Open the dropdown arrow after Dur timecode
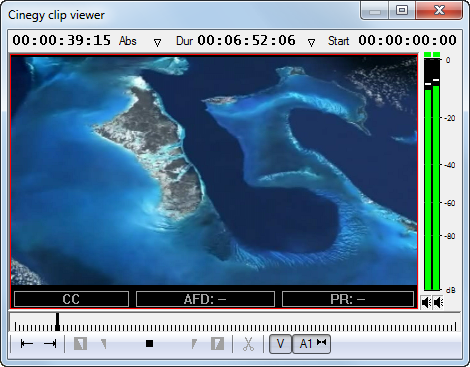 point(311,43)
